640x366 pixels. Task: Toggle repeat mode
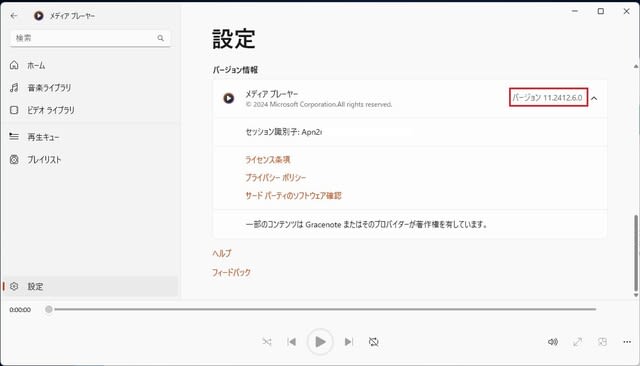[373, 342]
